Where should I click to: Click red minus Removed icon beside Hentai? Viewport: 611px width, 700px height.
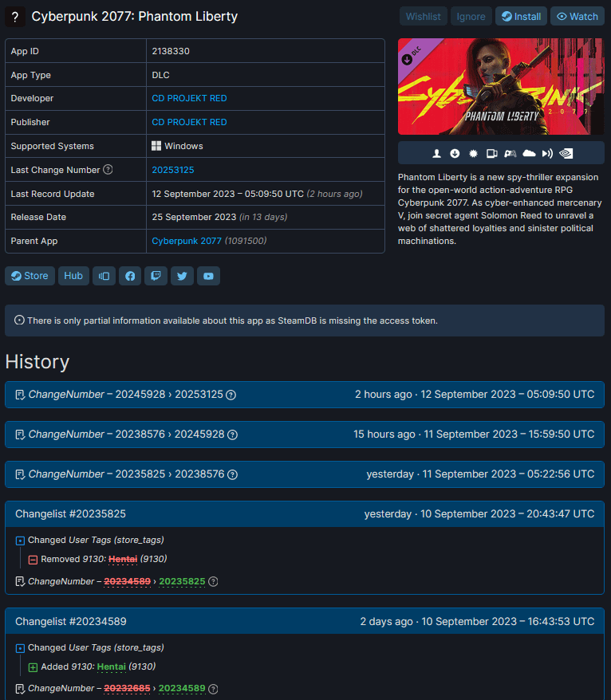[x=33, y=560]
